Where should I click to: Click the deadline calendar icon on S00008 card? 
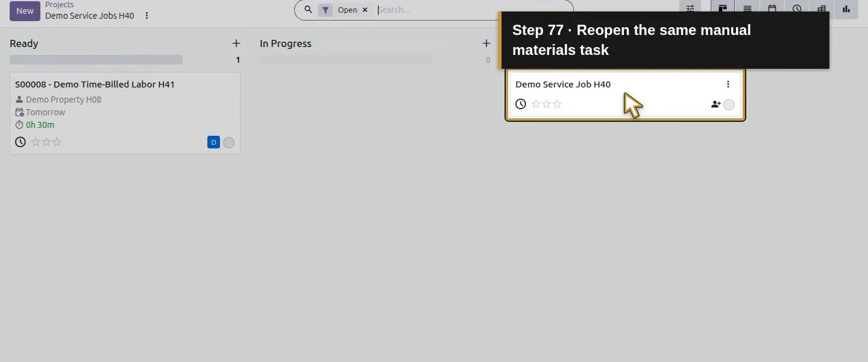(19, 112)
